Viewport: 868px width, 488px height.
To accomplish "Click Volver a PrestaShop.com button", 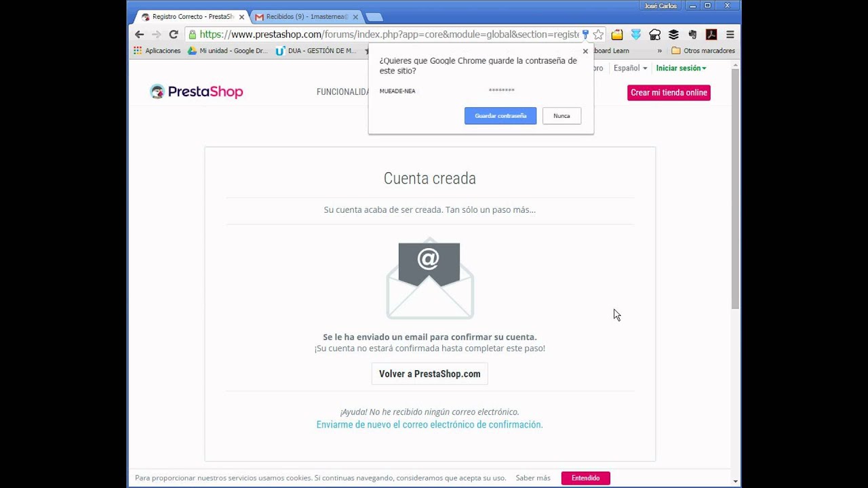I will [x=430, y=374].
